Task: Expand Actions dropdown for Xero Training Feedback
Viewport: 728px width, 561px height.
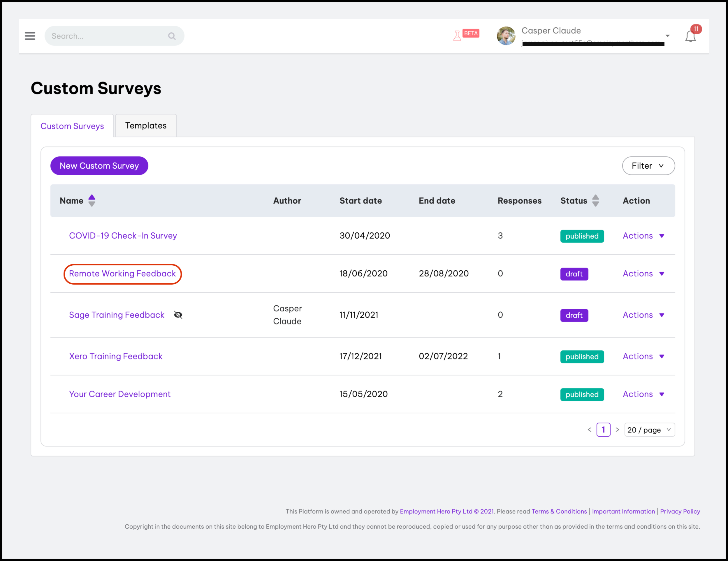Action: point(643,357)
